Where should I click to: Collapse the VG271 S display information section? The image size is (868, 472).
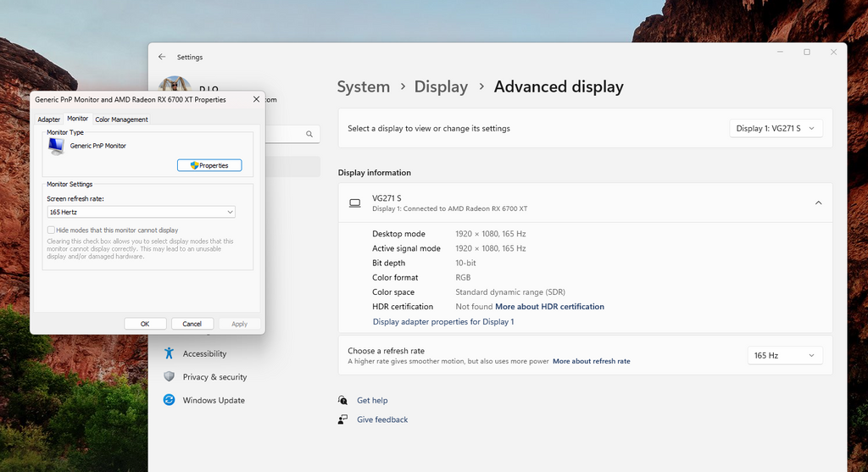pyautogui.click(x=818, y=203)
